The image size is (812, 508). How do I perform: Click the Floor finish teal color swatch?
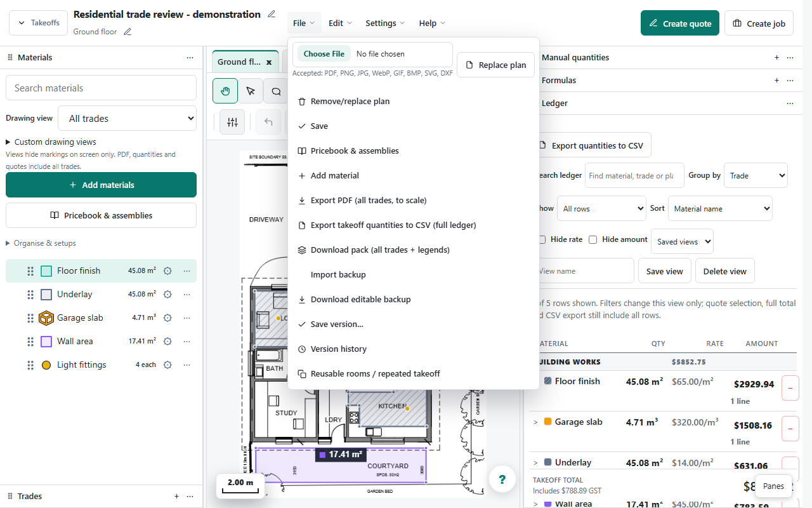click(46, 271)
